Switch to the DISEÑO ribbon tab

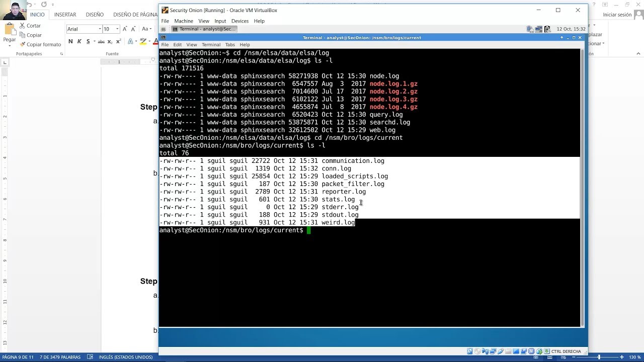tap(95, 15)
